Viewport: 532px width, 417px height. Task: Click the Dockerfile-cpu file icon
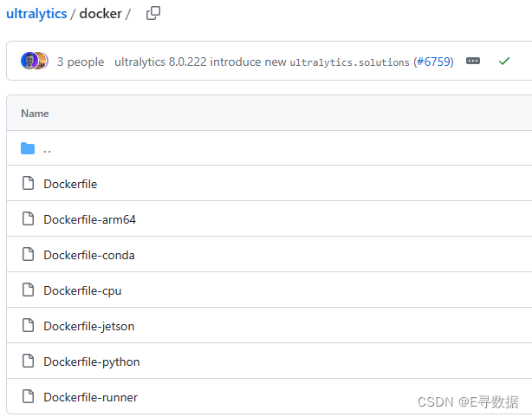28,290
